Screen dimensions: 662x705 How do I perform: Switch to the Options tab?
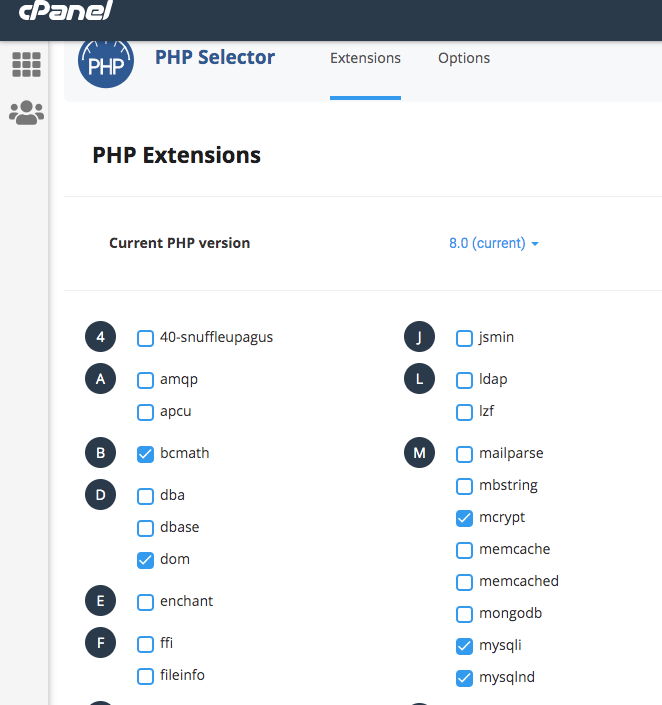click(464, 58)
